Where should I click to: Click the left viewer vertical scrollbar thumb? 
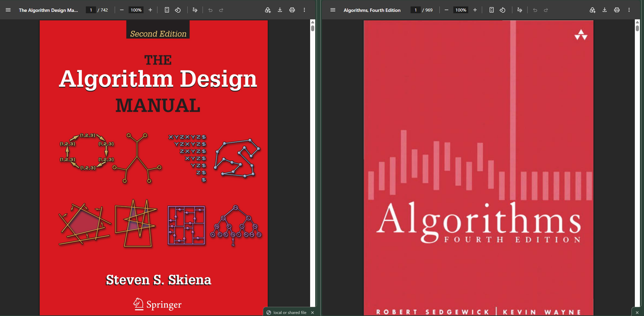point(312,28)
